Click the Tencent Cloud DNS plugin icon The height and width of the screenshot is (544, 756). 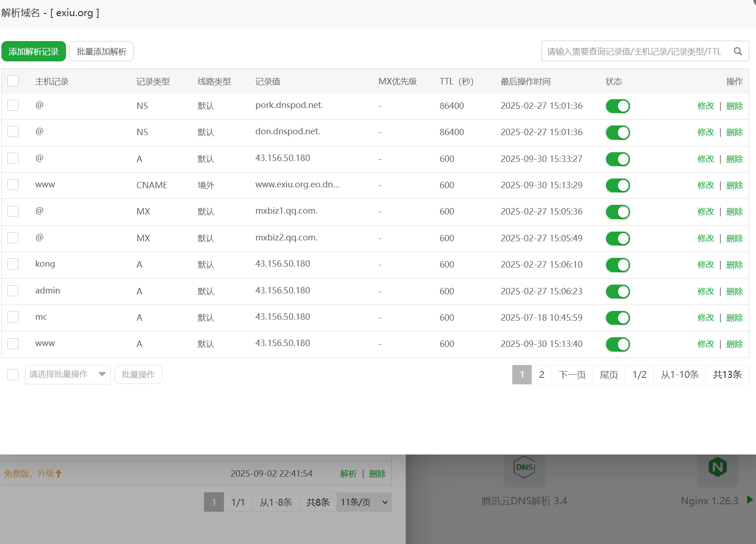point(524,468)
